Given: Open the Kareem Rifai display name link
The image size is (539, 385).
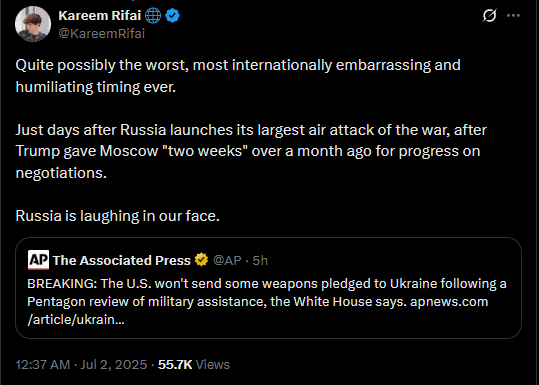Looking at the screenshot, I should coord(100,15).
